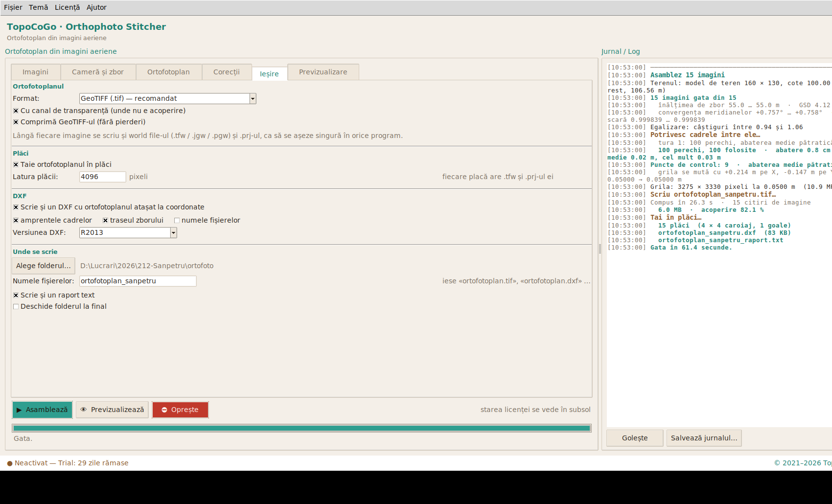Check Deschide folderul la final
This screenshot has width=832, height=504.
tap(16, 307)
